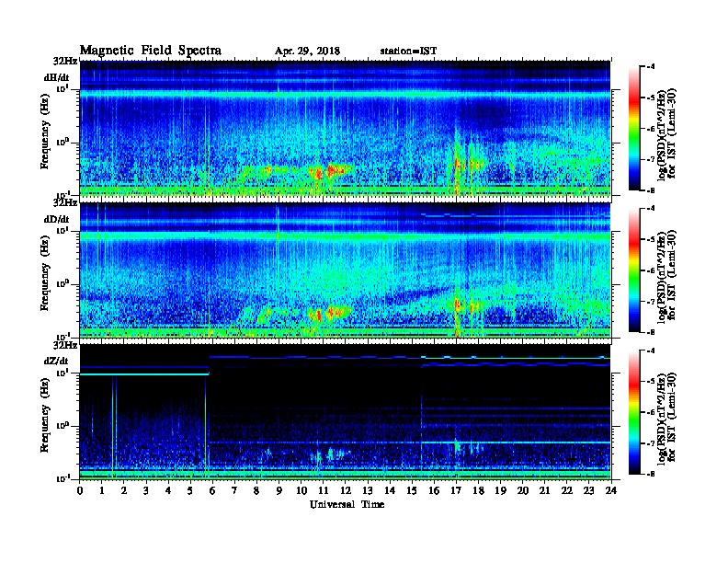The width and height of the screenshot is (728, 563).
Task: Click hour "2" on the Universal Time axis
Action: click(x=124, y=491)
